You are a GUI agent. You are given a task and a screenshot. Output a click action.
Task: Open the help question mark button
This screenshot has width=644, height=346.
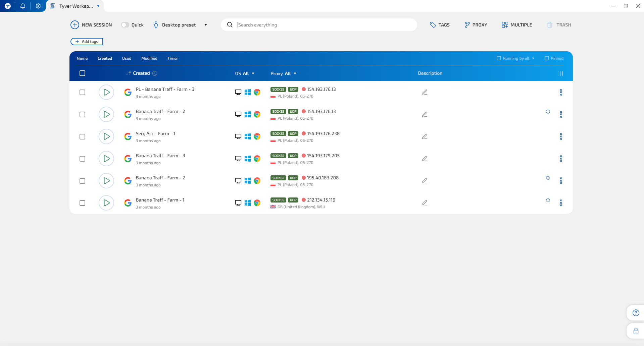tap(636, 313)
